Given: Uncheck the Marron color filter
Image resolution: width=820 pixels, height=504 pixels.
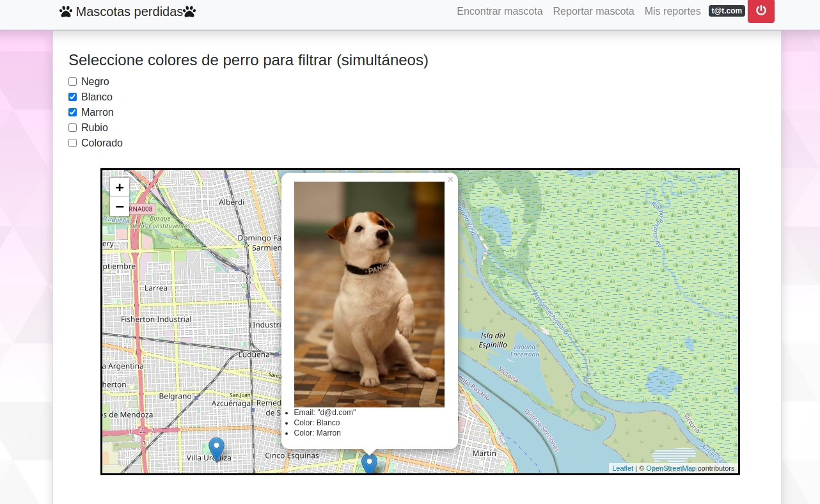Looking at the screenshot, I should coord(73,113).
